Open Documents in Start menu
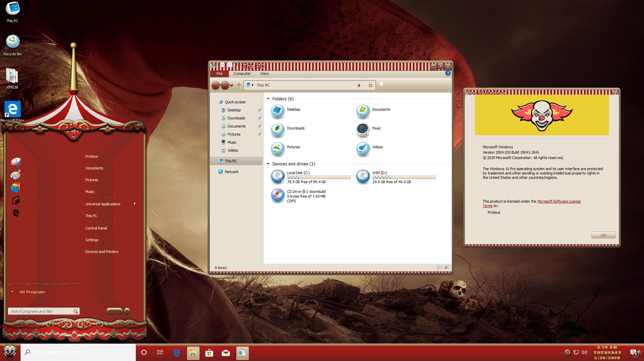 [94, 168]
